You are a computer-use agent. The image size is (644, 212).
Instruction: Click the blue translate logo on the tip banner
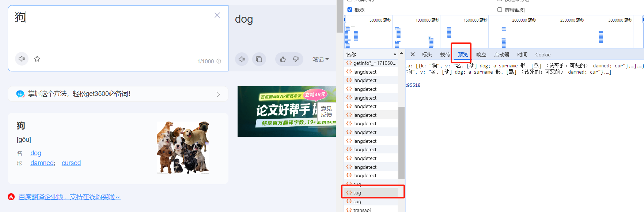[20, 94]
